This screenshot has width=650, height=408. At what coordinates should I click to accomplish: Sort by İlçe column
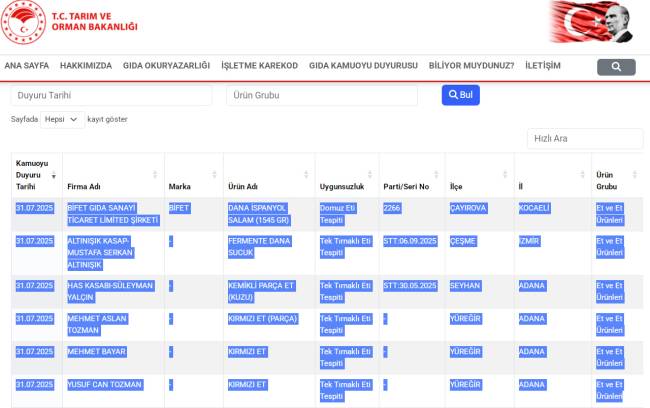pyautogui.click(x=480, y=175)
